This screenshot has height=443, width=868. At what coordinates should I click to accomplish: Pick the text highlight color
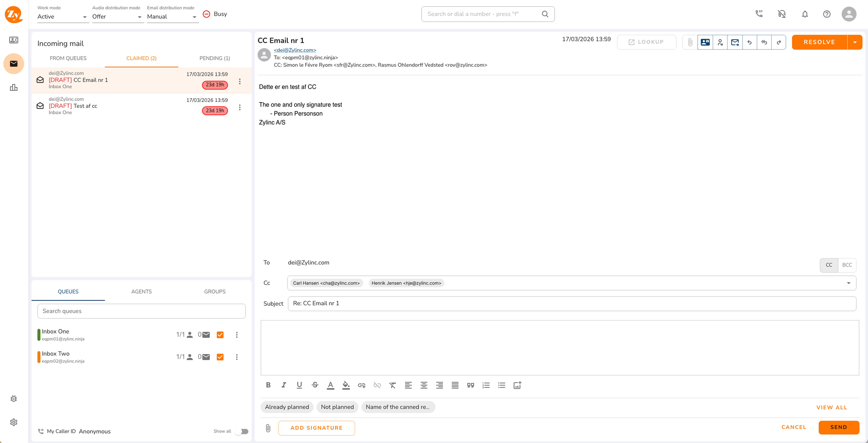[346, 385]
